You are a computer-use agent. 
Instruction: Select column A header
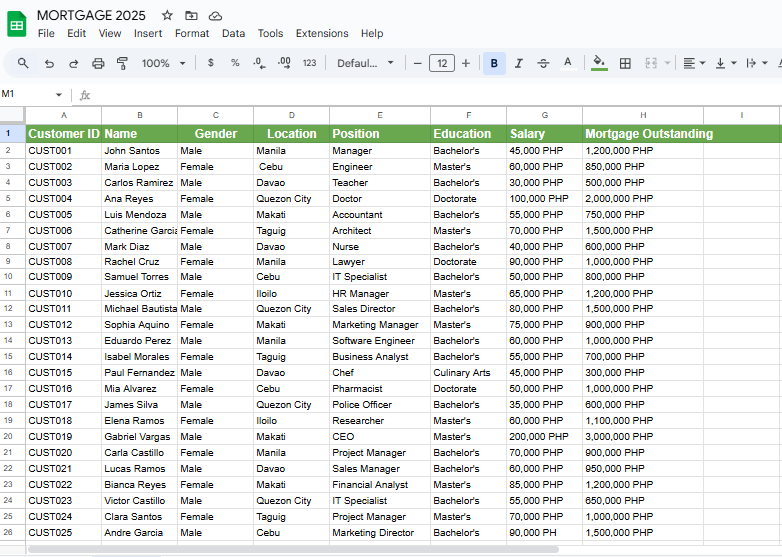tap(64, 115)
